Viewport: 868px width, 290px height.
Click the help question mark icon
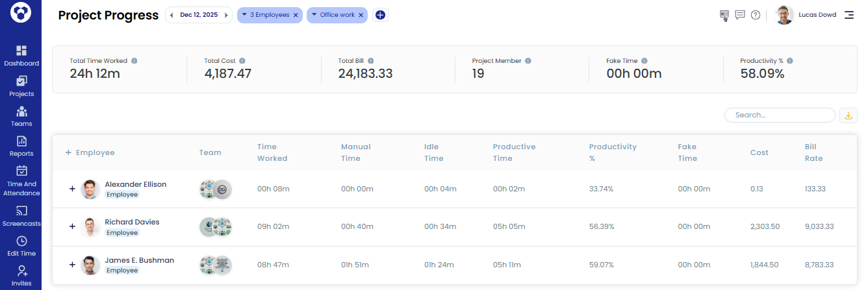tap(755, 15)
